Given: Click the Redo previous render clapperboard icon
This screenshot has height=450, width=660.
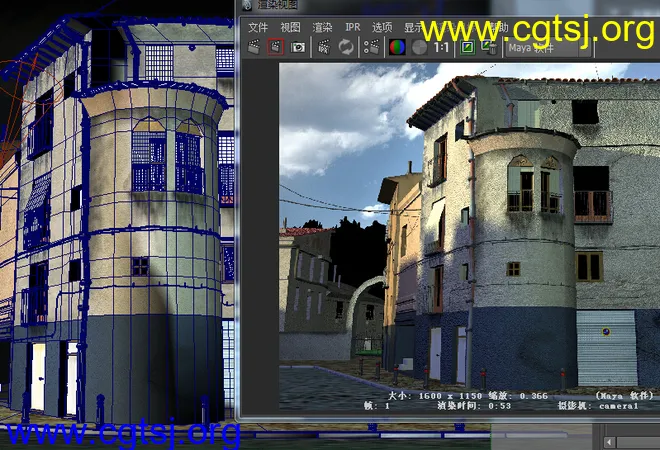Looking at the screenshot, I should click(254, 47).
